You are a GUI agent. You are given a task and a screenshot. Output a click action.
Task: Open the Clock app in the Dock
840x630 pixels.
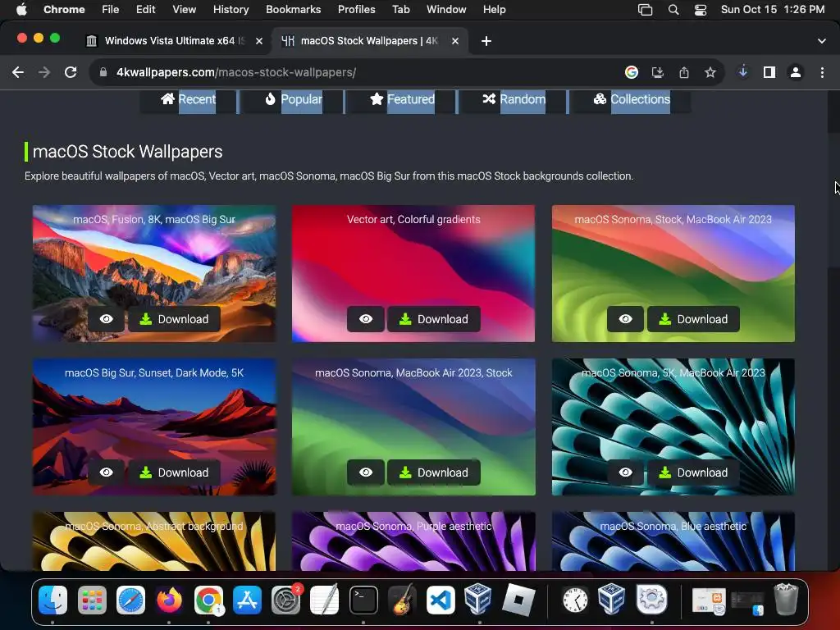pos(575,600)
